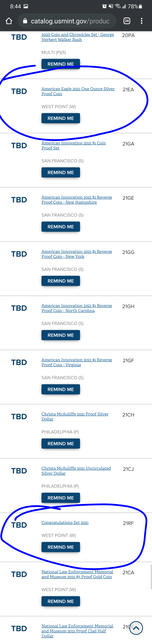
Task: Open the tab switcher showing 34 tabs
Action: 127,21
